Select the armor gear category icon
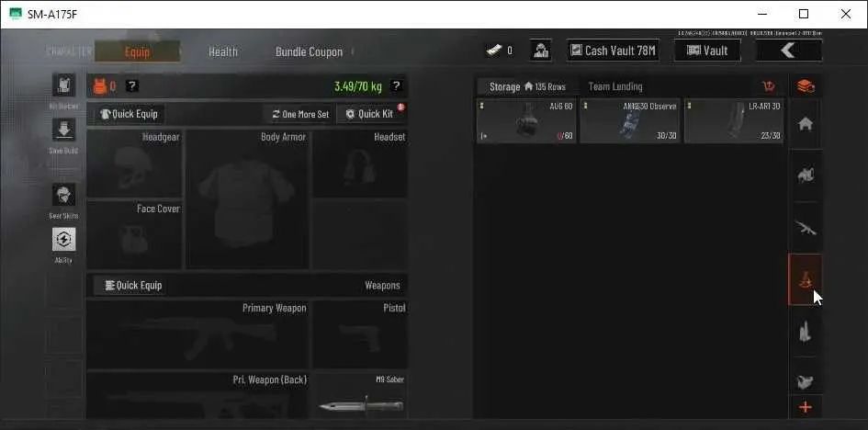The image size is (868, 430). (x=805, y=175)
